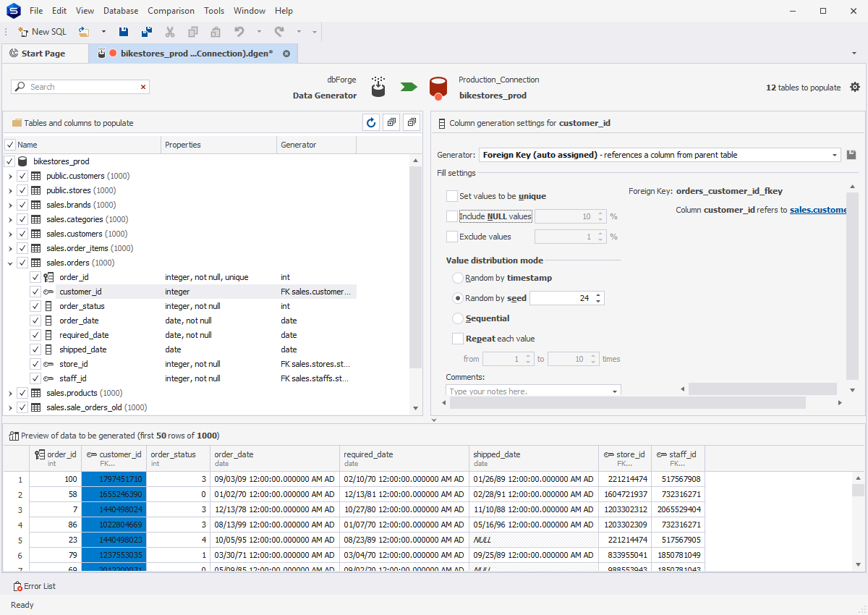Open the Database menu
The width and height of the screenshot is (868, 615).
(x=121, y=11)
